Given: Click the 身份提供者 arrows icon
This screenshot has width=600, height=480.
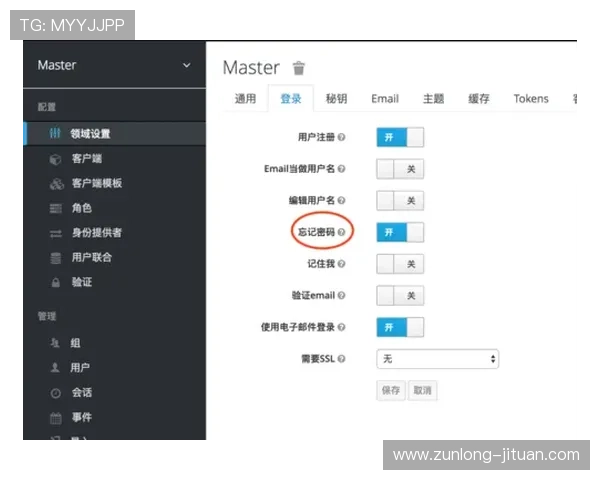Looking at the screenshot, I should (x=56, y=233).
